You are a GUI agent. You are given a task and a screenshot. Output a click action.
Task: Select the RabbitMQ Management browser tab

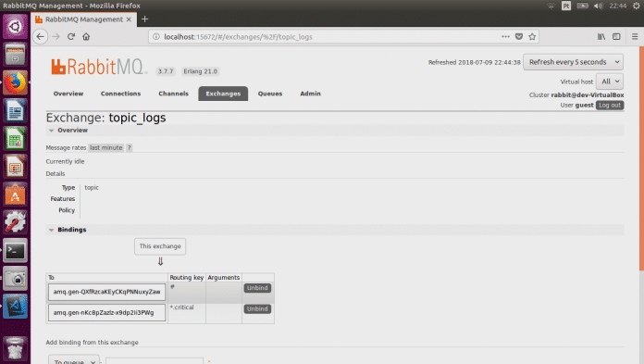(x=84, y=19)
